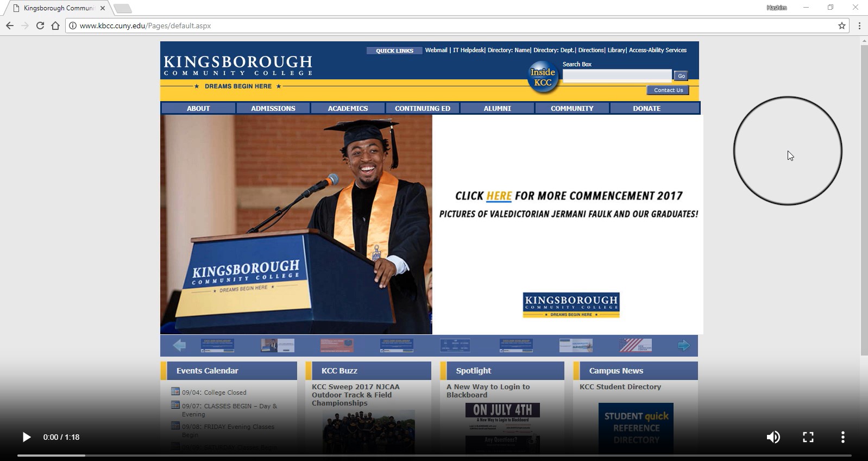Bookmark this page with the star icon
Screen dimensions: 868x461
[x=842, y=26]
